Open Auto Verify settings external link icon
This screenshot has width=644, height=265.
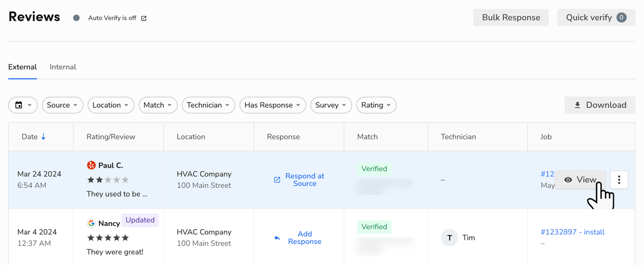tap(144, 18)
